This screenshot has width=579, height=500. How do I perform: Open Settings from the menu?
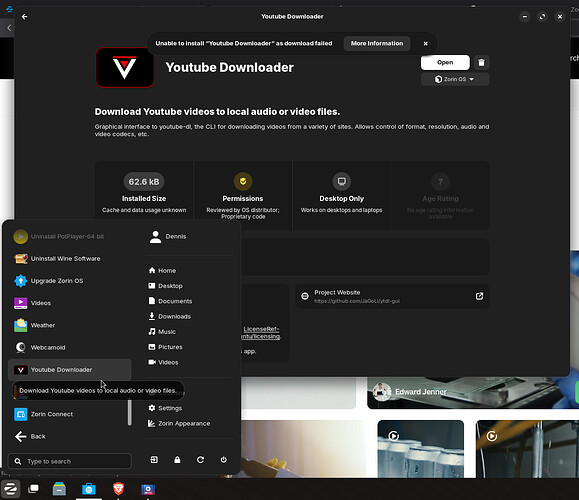189,408
